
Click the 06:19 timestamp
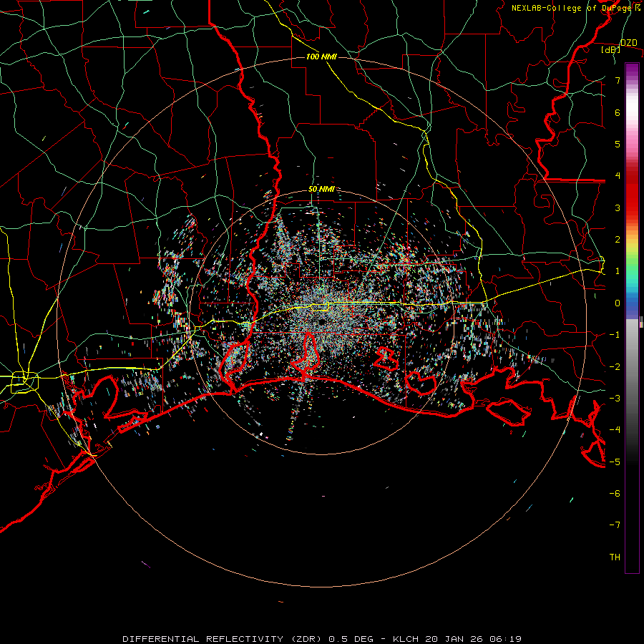pyautogui.click(x=505, y=639)
